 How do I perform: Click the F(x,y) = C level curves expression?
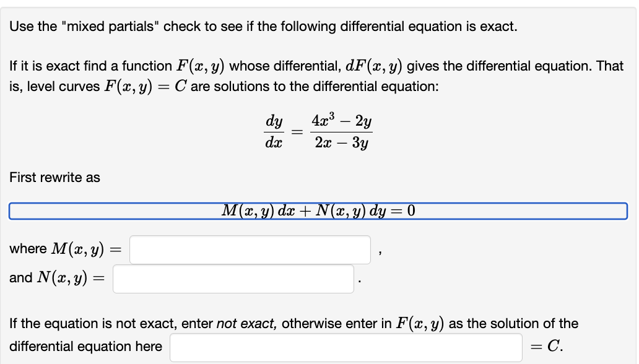146,87
